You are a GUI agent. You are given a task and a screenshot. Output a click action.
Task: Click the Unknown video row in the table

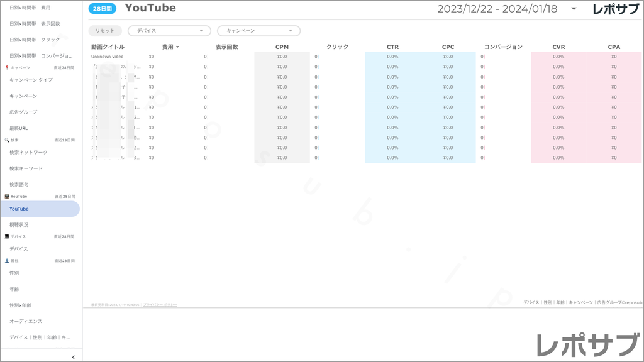pyautogui.click(x=107, y=57)
